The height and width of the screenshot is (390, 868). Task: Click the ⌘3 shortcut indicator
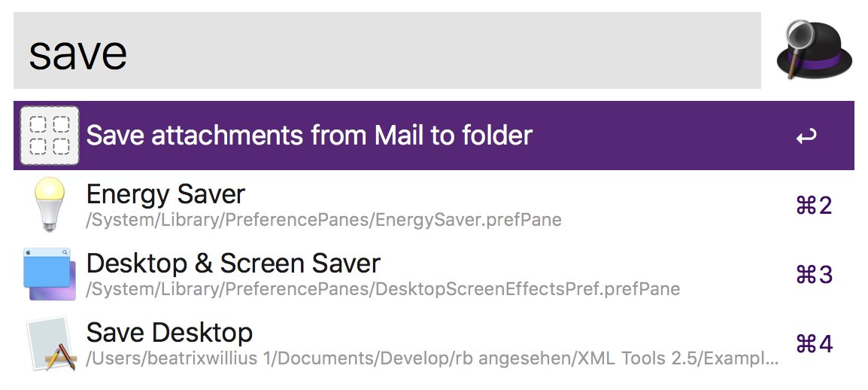tap(814, 275)
